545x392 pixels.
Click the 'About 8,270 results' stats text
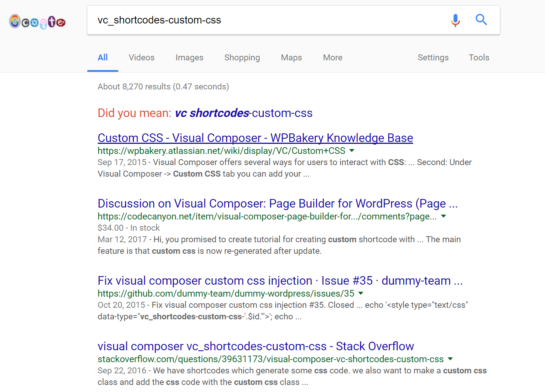point(163,87)
